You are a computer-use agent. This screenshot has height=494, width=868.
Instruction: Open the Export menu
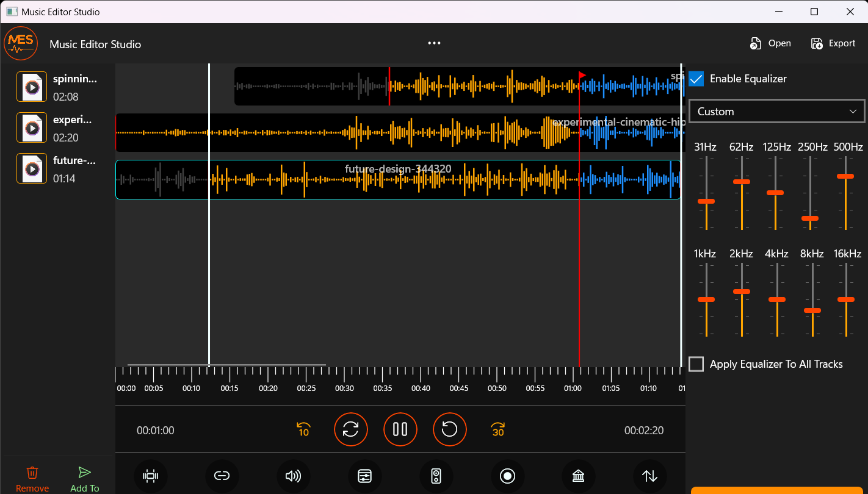click(833, 43)
